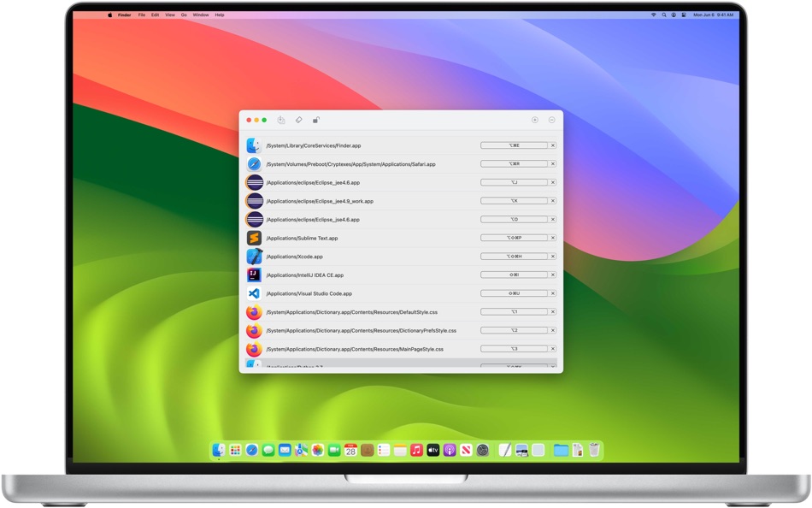The height and width of the screenshot is (508, 812).
Task: Clear the shortcut for Safari.app
Action: click(552, 164)
